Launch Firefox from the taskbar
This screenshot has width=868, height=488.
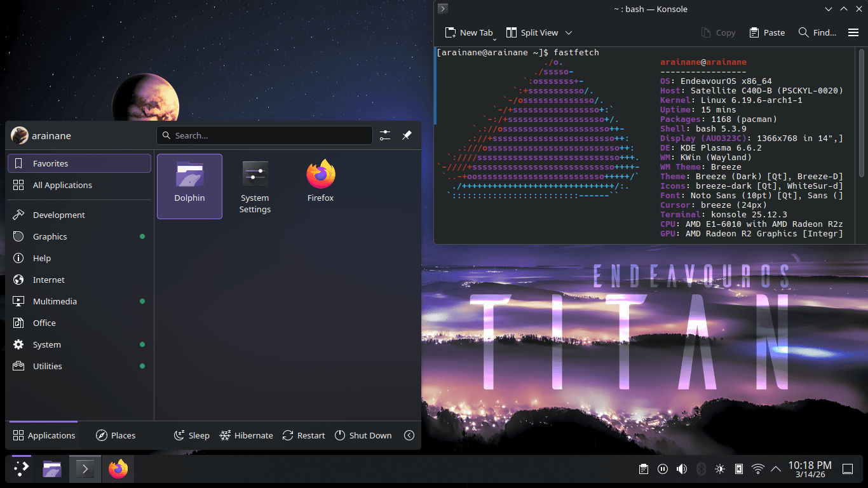[x=118, y=470]
